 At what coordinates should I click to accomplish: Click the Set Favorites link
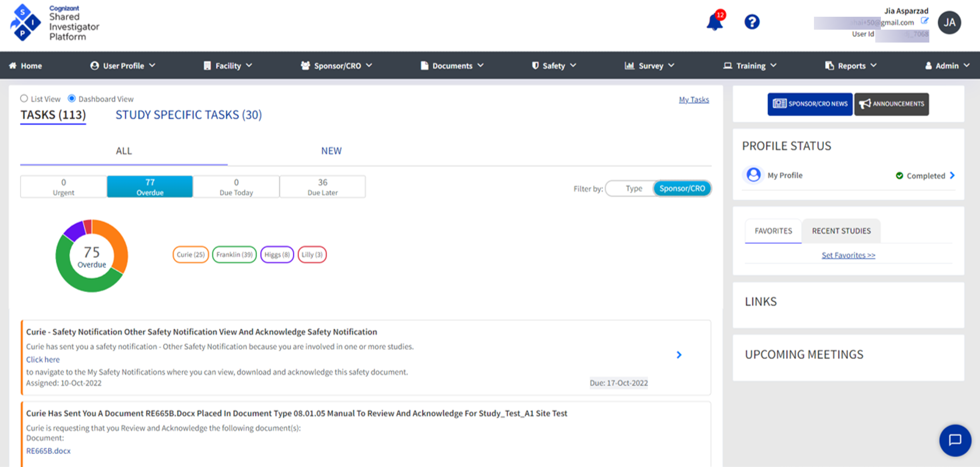click(848, 255)
